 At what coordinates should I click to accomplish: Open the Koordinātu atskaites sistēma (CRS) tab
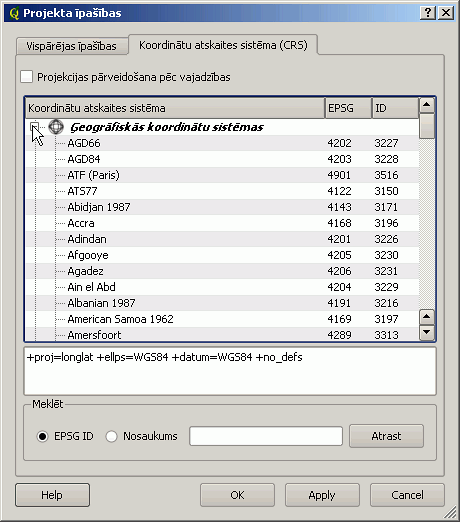click(223, 45)
